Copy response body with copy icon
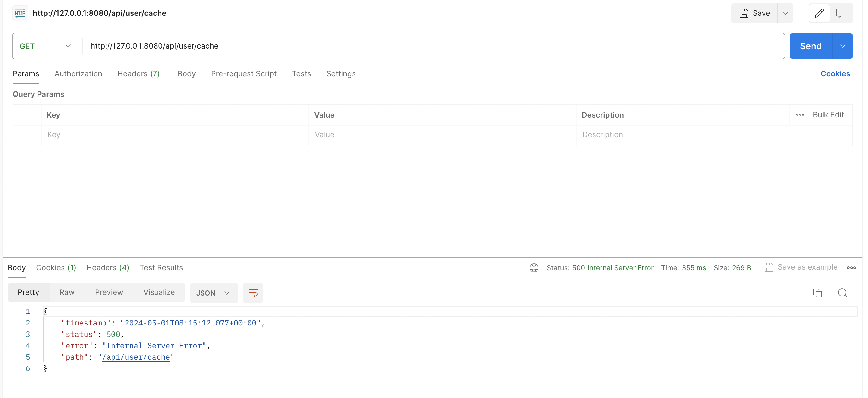This screenshot has height=398, width=868. coord(817,293)
